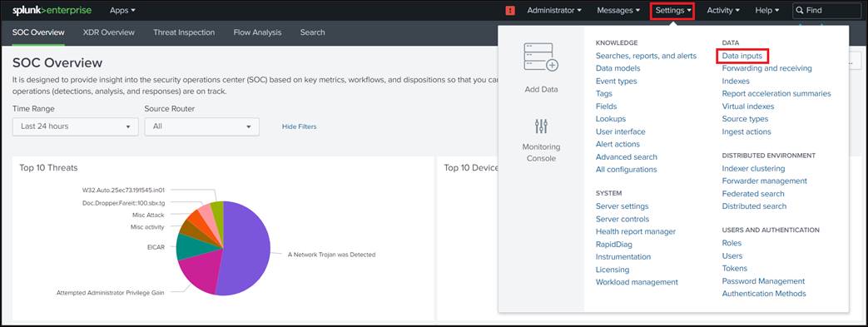Open Authentication Methods

pyautogui.click(x=764, y=294)
